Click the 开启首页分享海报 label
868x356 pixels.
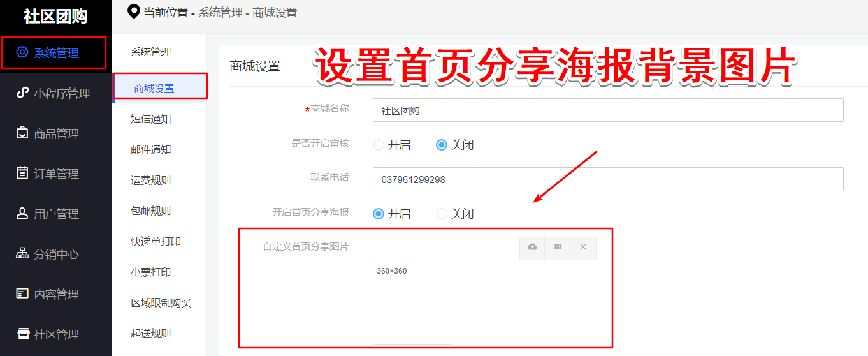pos(310,212)
